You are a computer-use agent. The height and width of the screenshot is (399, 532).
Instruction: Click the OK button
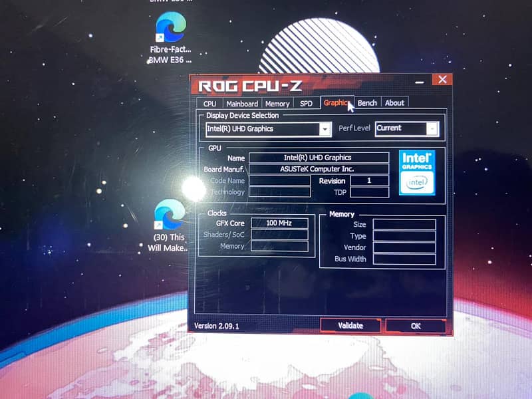(x=416, y=326)
